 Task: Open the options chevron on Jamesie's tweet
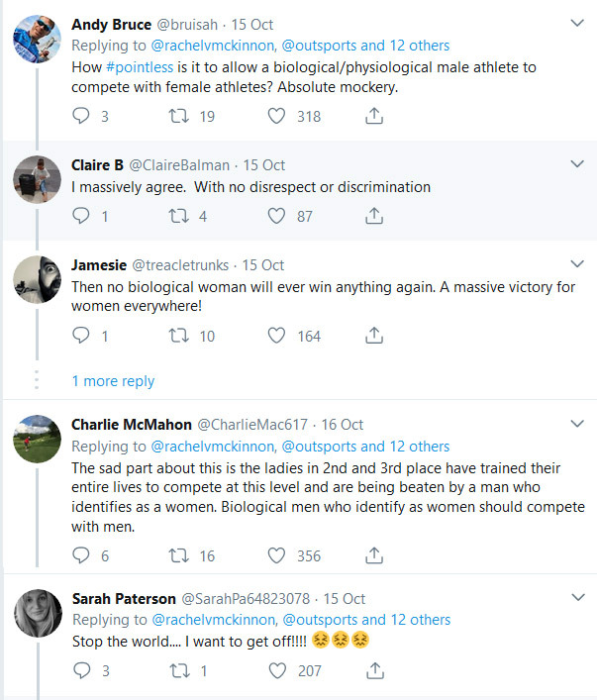click(x=578, y=264)
